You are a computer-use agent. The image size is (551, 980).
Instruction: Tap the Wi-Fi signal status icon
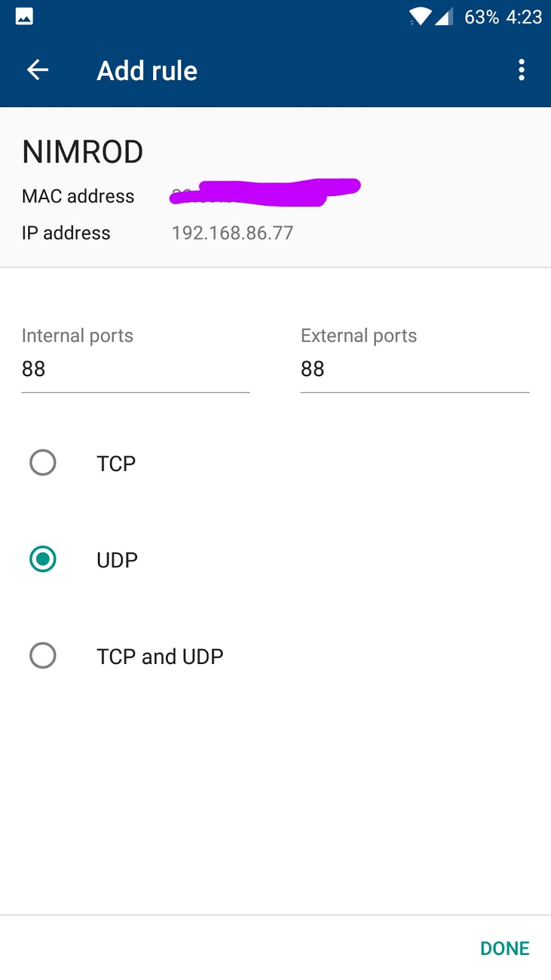[x=419, y=17]
